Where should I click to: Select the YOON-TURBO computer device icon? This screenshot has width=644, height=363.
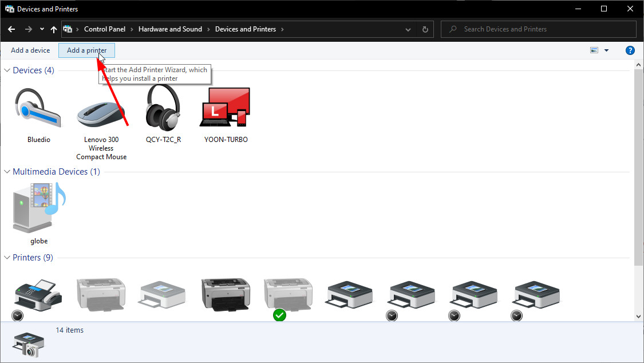[x=225, y=107]
